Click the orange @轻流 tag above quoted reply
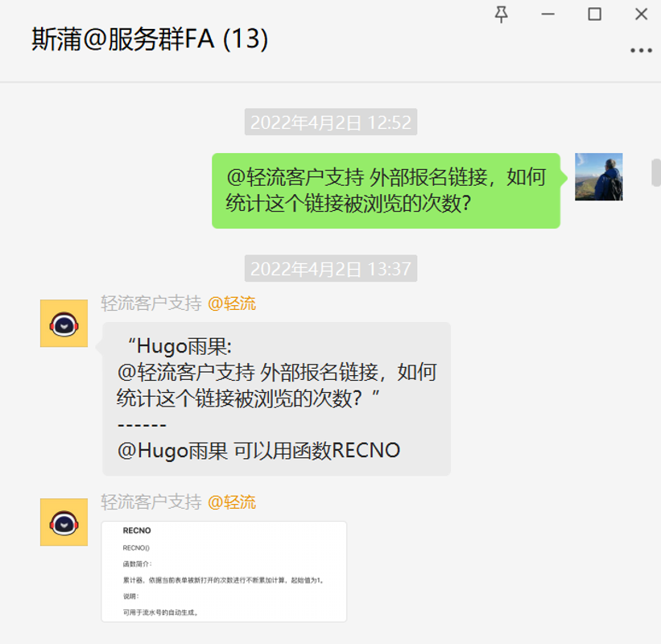The image size is (661, 644). (x=232, y=303)
